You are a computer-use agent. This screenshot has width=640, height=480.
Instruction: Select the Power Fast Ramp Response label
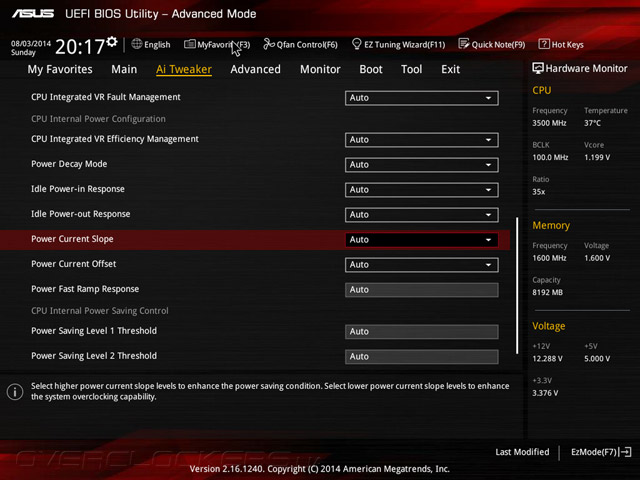85,289
